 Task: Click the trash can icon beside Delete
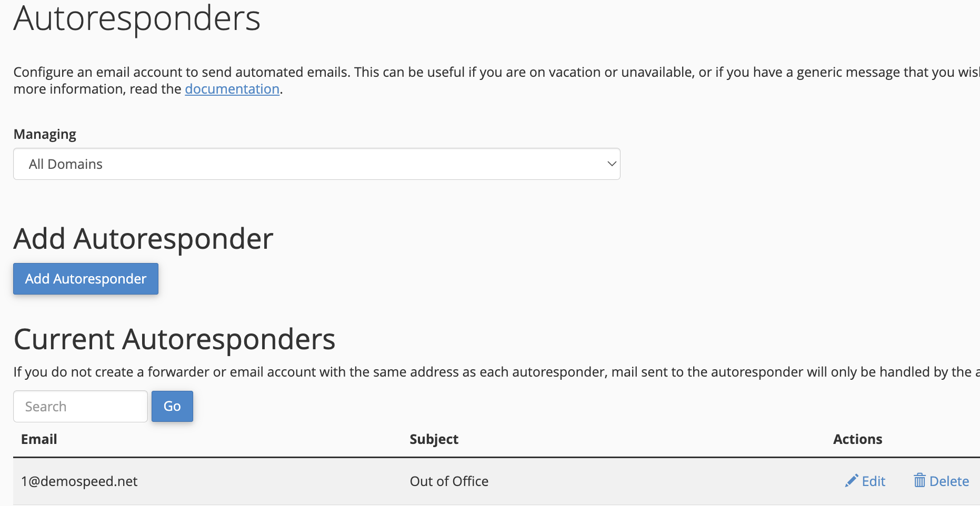pyautogui.click(x=919, y=481)
